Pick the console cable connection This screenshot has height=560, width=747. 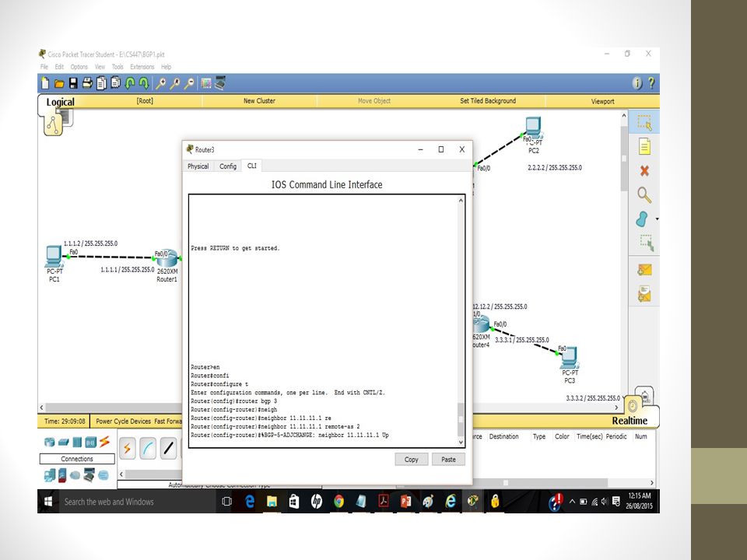click(148, 449)
